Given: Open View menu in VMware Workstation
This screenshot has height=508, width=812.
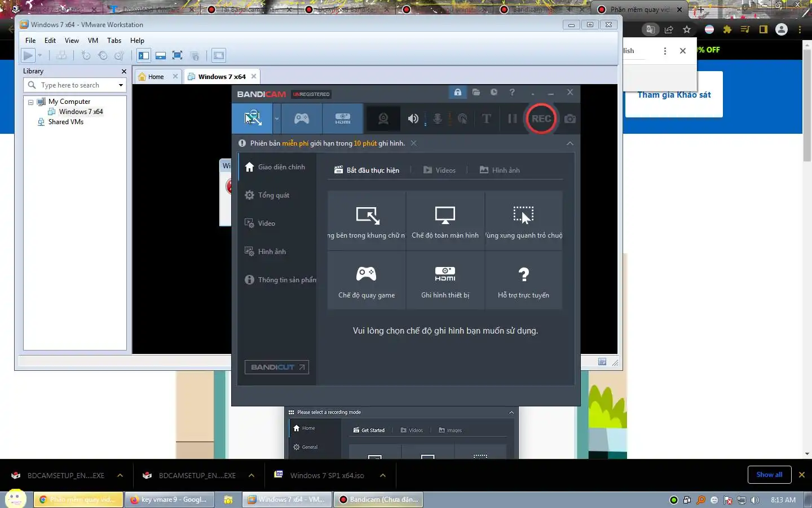Looking at the screenshot, I should point(72,41).
